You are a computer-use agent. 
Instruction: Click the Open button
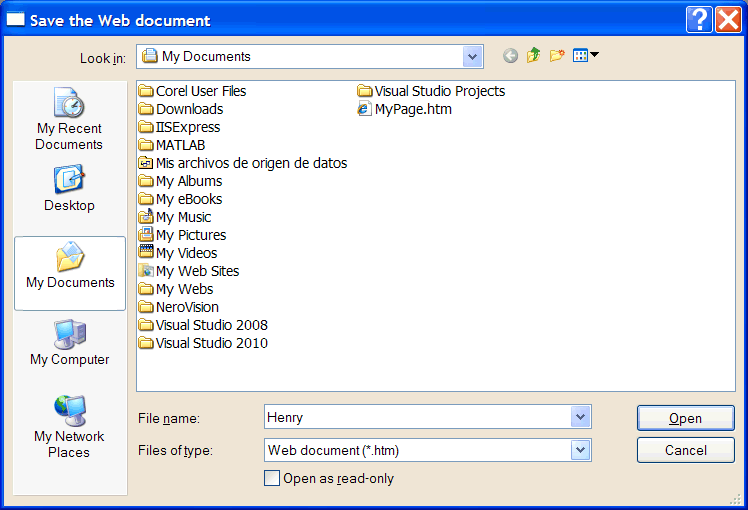686,418
